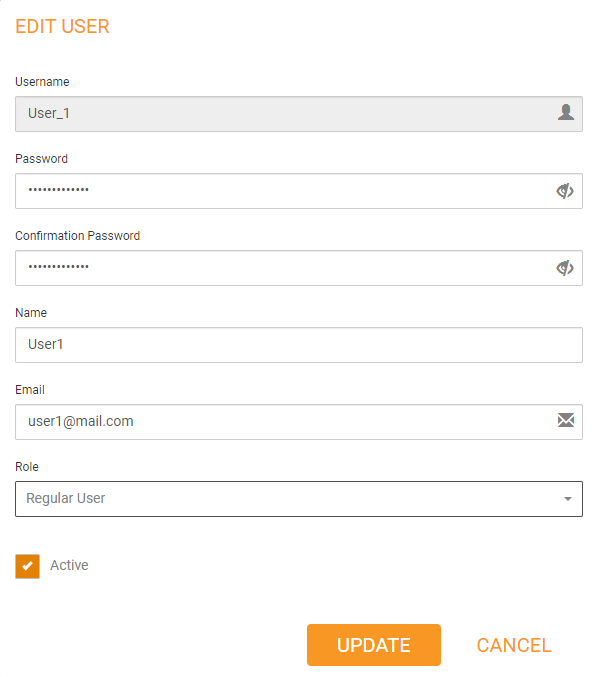Image resolution: width=597 pixels, height=677 pixels.
Task: Click the Email field with user1@mail.com
Action: point(299,422)
